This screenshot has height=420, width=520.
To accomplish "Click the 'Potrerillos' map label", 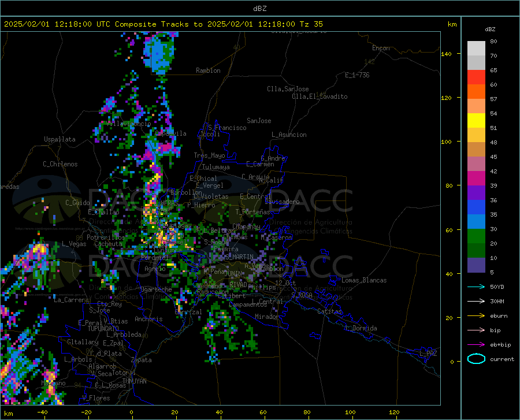I will click(x=106, y=237).
